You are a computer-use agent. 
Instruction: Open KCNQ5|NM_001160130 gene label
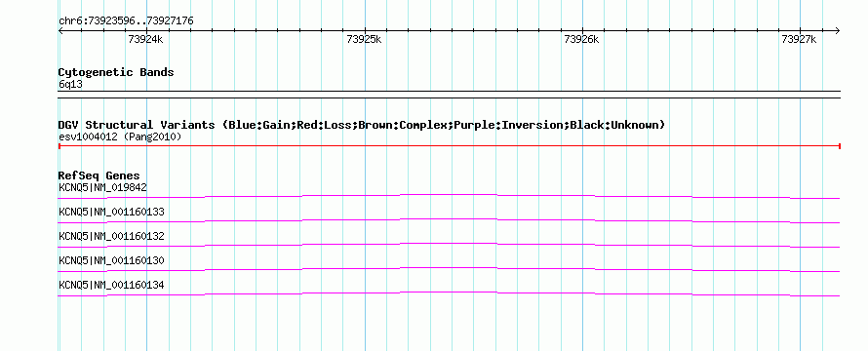point(111,260)
